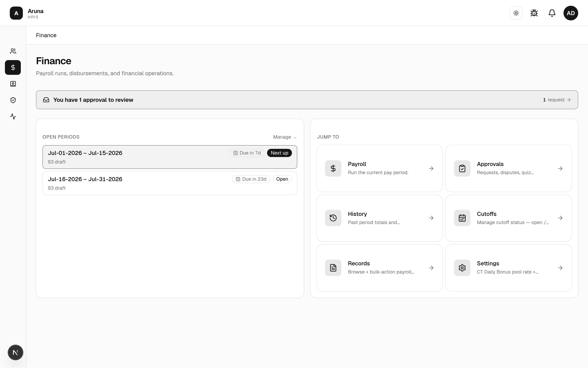Click the 'Due in 7d' tag
This screenshot has height=368, width=588.
pyautogui.click(x=247, y=153)
